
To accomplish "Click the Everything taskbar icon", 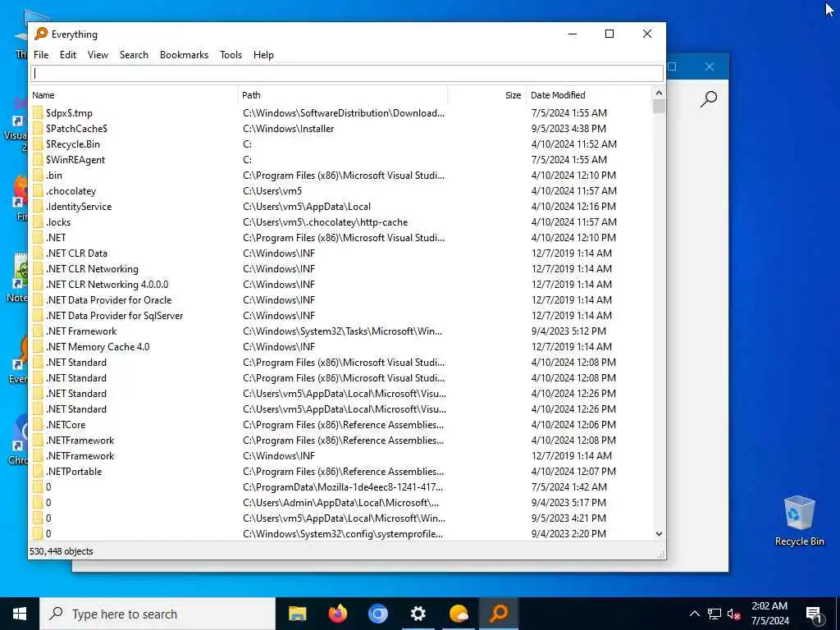I will pos(499,614).
